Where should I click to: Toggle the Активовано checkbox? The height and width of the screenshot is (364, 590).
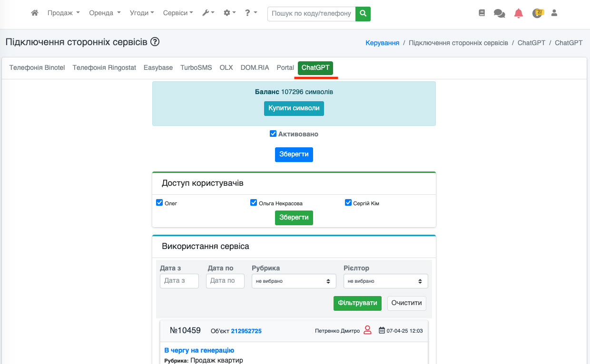point(273,134)
